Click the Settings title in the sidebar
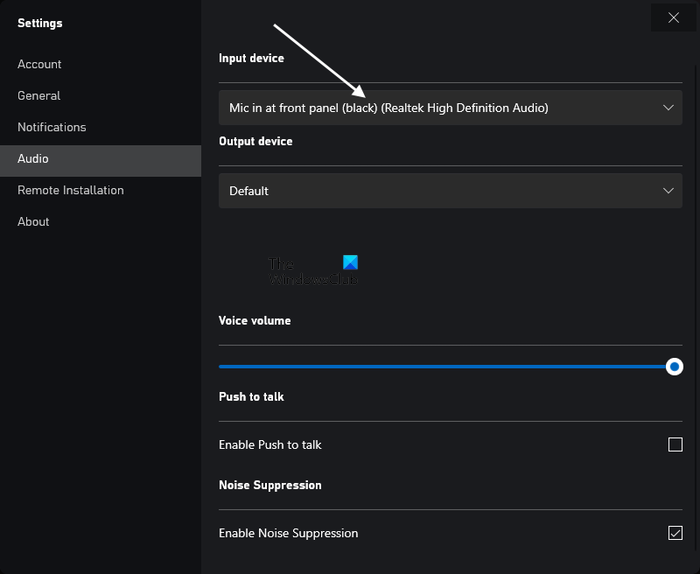The width and height of the screenshot is (700, 574). [x=40, y=23]
